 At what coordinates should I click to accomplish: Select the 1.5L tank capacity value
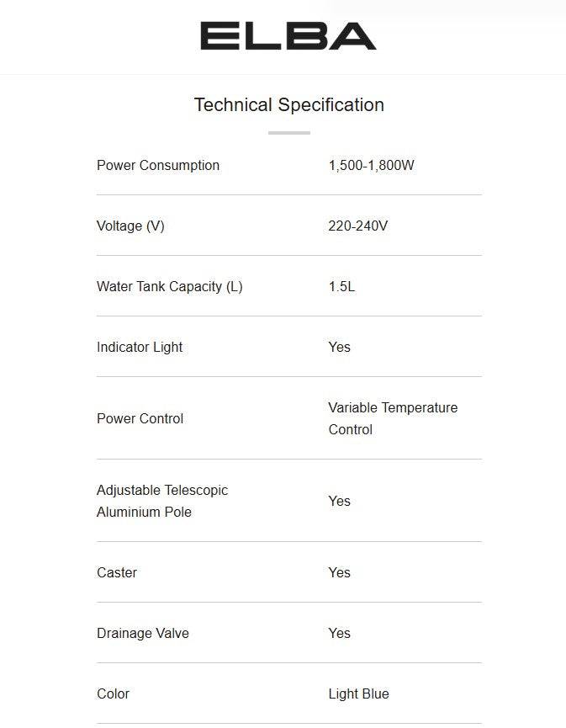[341, 287]
